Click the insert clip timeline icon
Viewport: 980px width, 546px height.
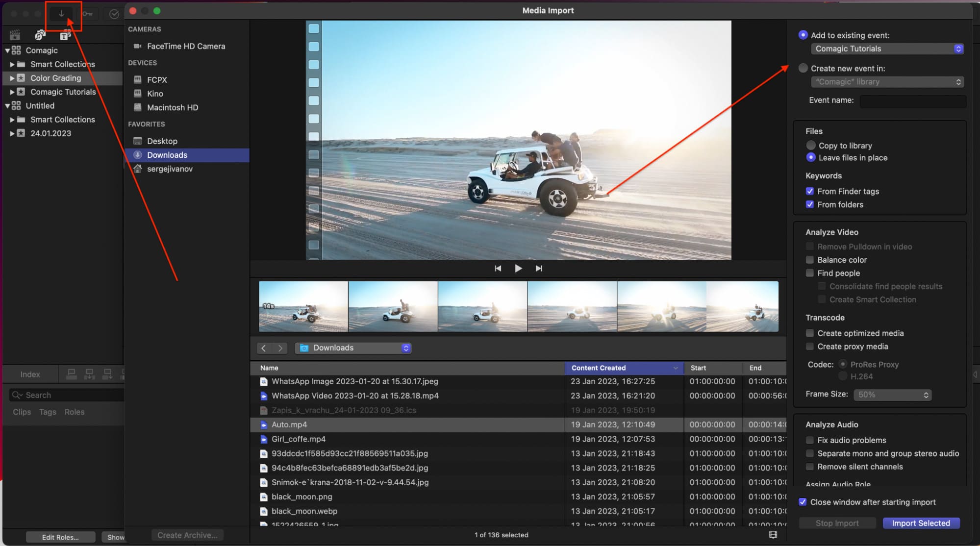coord(90,374)
